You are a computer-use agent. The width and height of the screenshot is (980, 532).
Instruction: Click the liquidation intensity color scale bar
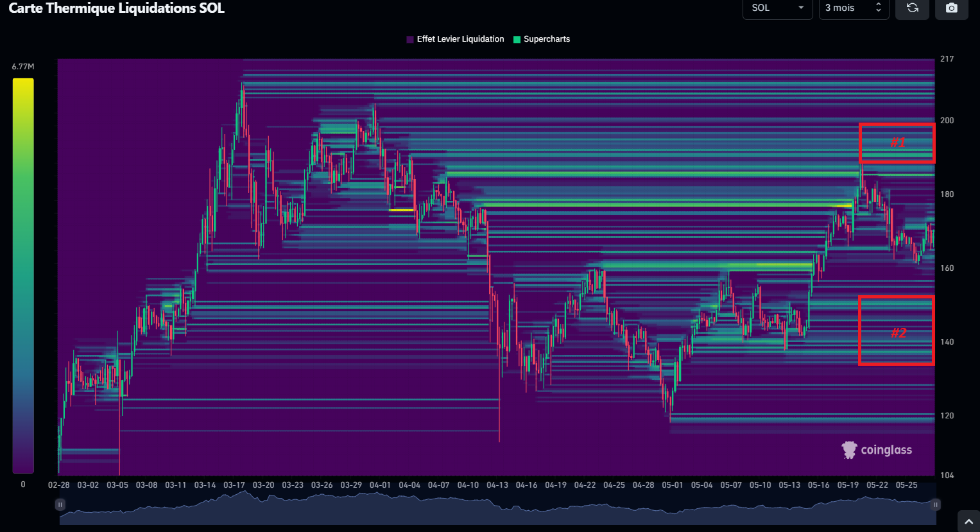click(x=23, y=275)
